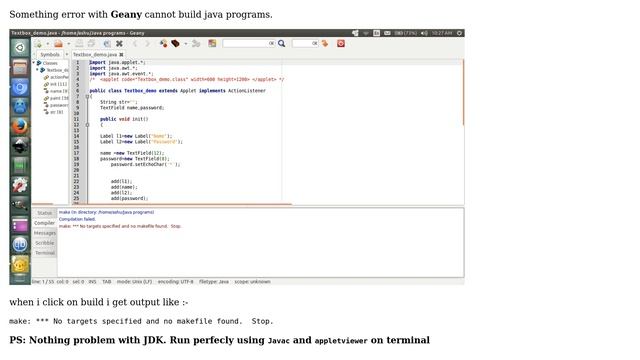640x360 pixels.
Task: Click 'filetype: Java' in the status bar
Action: [213, 282]
